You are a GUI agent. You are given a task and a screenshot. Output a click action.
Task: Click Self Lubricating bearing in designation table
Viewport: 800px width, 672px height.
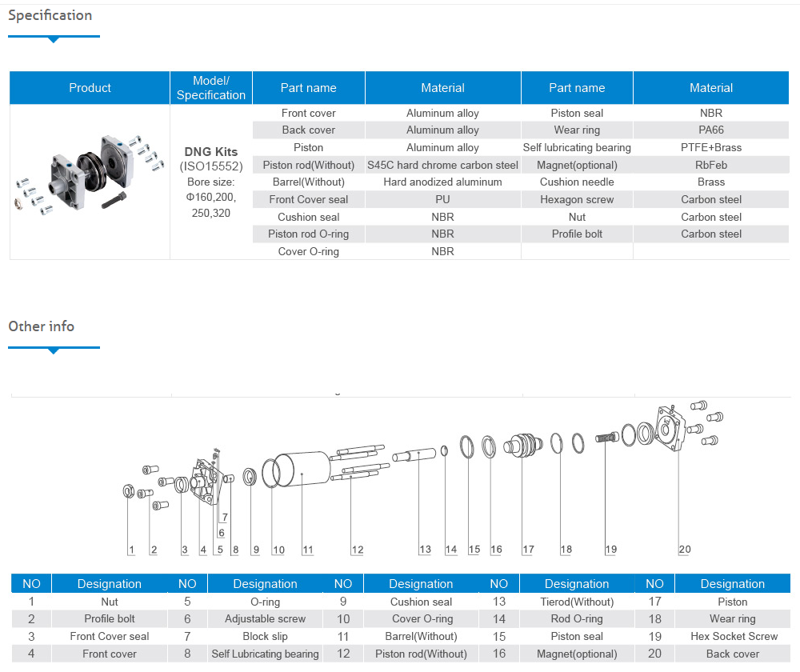[x=266, y=654]
